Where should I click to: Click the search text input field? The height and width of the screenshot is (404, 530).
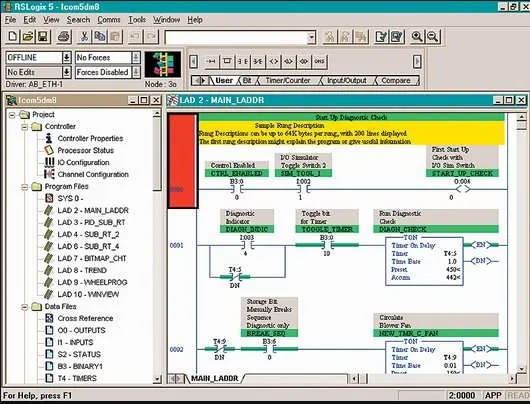click(237, 37)
